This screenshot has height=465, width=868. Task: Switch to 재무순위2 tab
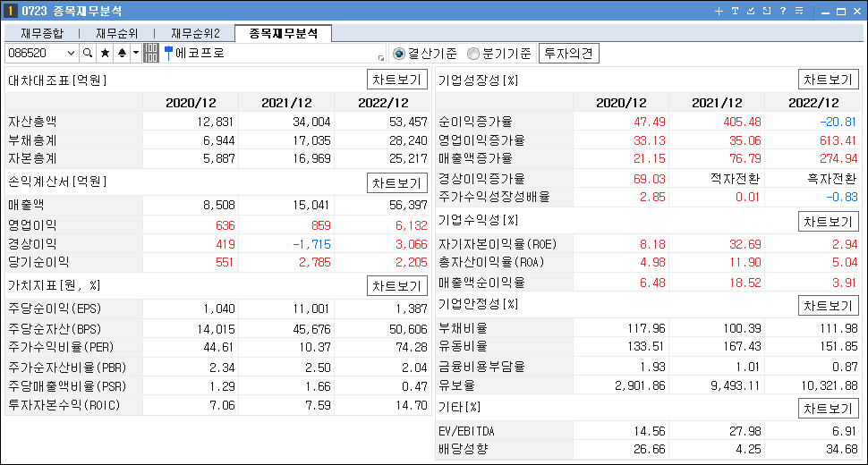click(x=195, y=33)
